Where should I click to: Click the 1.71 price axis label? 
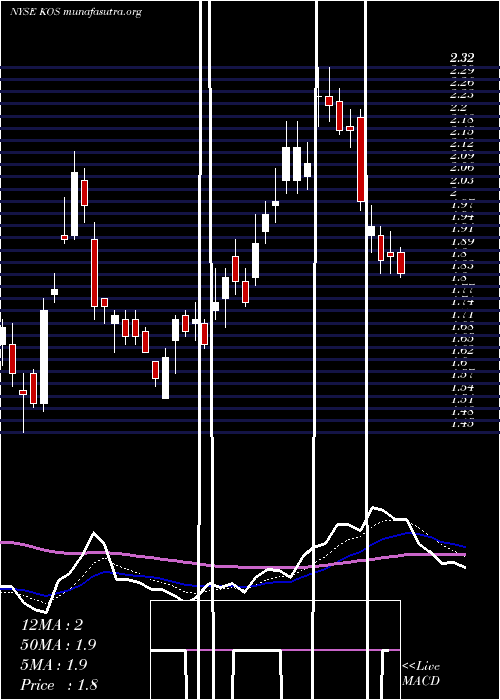[462, 315]
